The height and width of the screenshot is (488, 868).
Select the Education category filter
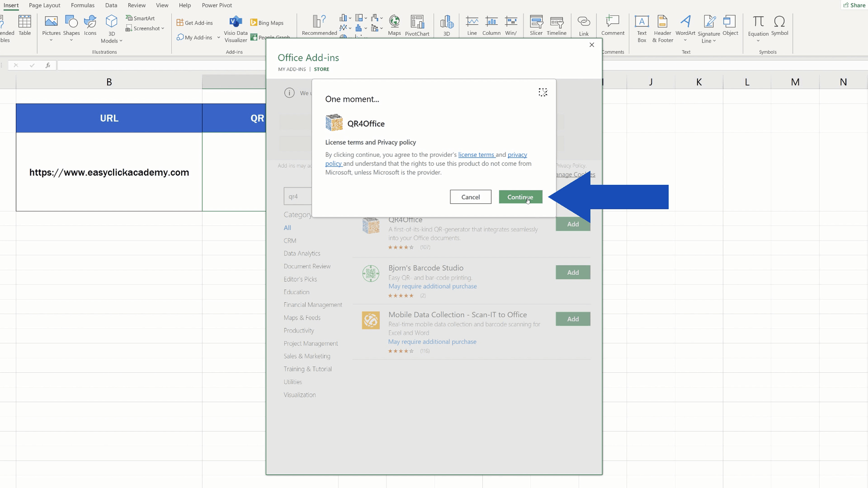tap(296, 292)
